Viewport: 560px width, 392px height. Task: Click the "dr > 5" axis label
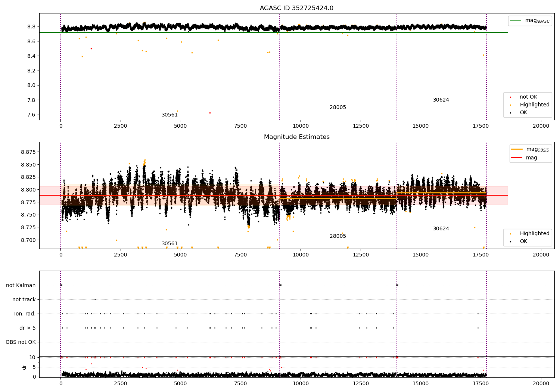[x=28, y=328]
